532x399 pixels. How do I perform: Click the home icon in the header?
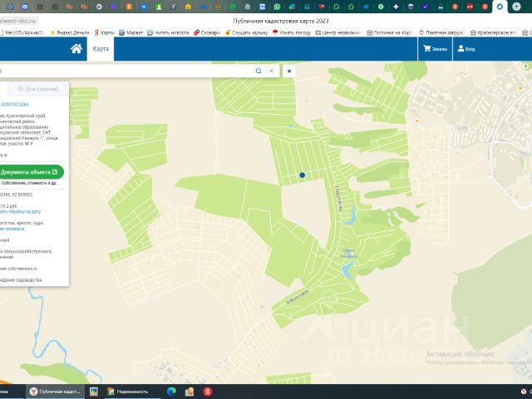pyautogui.click(x=76, y=49)
